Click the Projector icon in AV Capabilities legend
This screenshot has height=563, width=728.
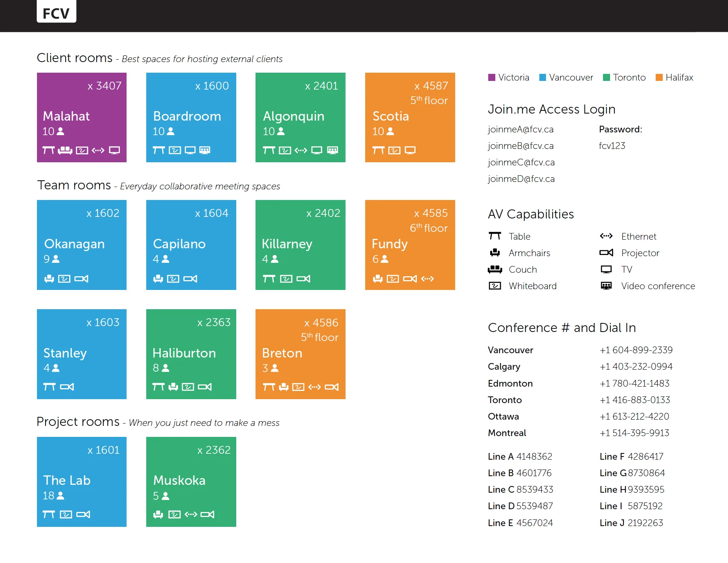pyautogui.click(x=606, y=253)
